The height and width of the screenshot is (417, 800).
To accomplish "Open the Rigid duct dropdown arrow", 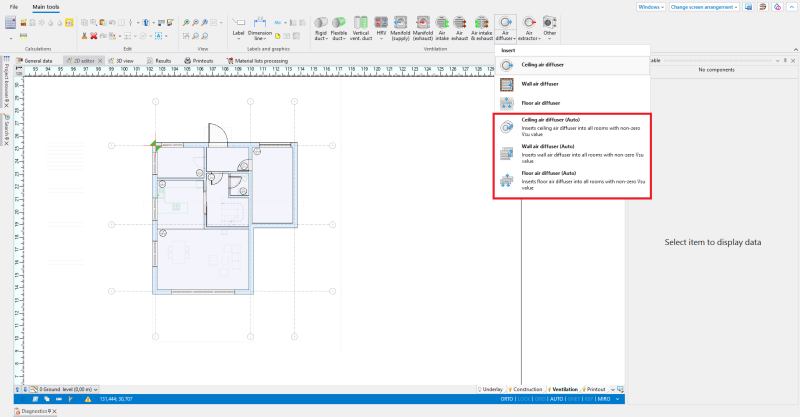I will 327,38.
